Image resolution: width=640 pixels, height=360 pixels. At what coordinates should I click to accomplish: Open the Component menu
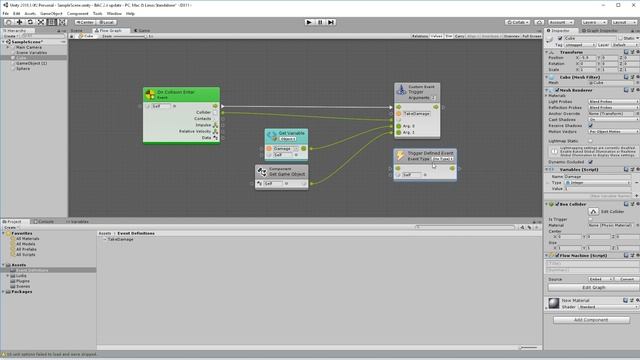78,13
